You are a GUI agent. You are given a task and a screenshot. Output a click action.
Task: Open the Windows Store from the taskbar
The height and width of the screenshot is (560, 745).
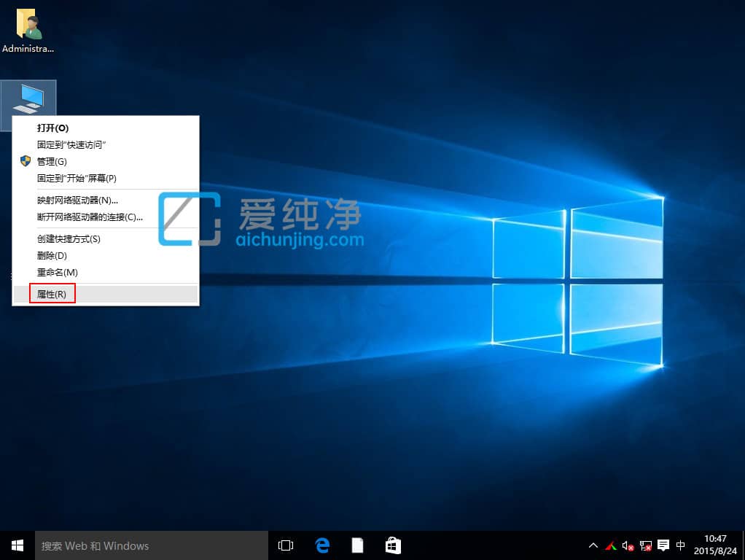pyautogui.click(x=393, y=545)
